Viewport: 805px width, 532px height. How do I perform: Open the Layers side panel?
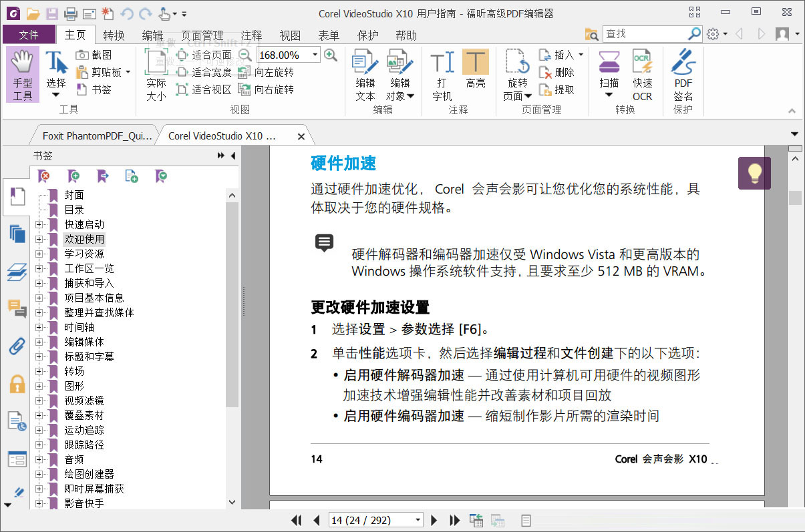pos(17,272)
